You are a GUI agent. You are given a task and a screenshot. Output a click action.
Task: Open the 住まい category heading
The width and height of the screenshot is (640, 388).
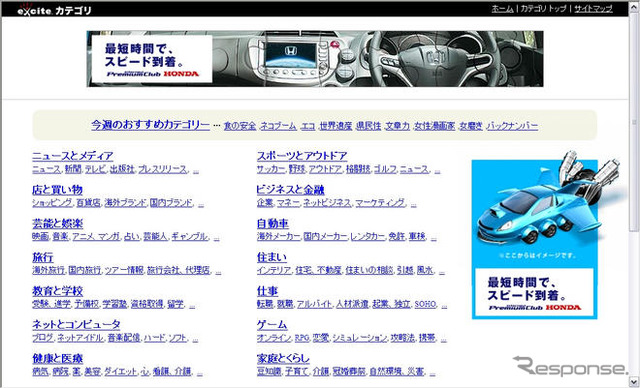coord(272,257)
